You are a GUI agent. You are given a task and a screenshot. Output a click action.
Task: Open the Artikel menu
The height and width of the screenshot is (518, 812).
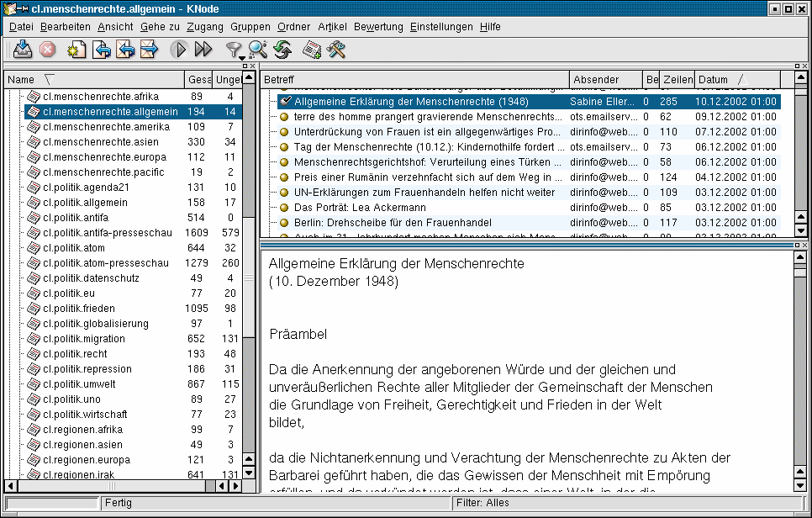332,26
